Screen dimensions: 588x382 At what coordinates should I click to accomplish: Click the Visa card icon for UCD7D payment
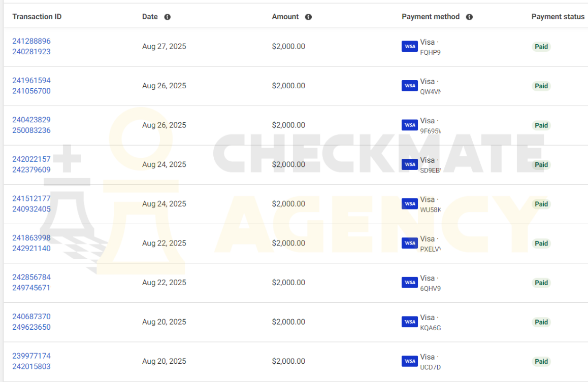(x=409, y=361)
